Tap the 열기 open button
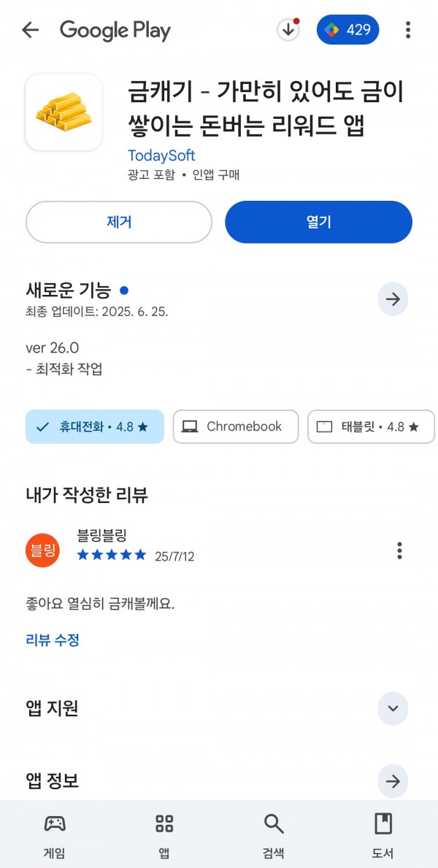The height and width of the screenshot is (868, 438). pyautogui.click(x=318, y=222)
